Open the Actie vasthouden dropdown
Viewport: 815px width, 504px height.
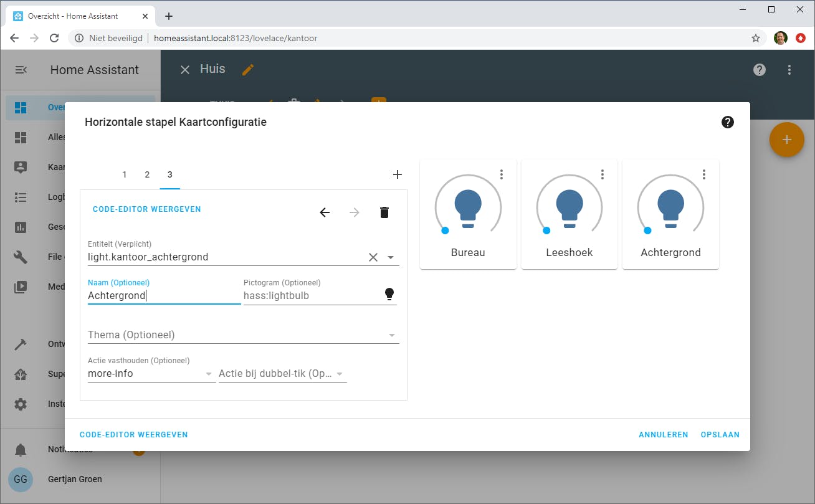[151, 374]
